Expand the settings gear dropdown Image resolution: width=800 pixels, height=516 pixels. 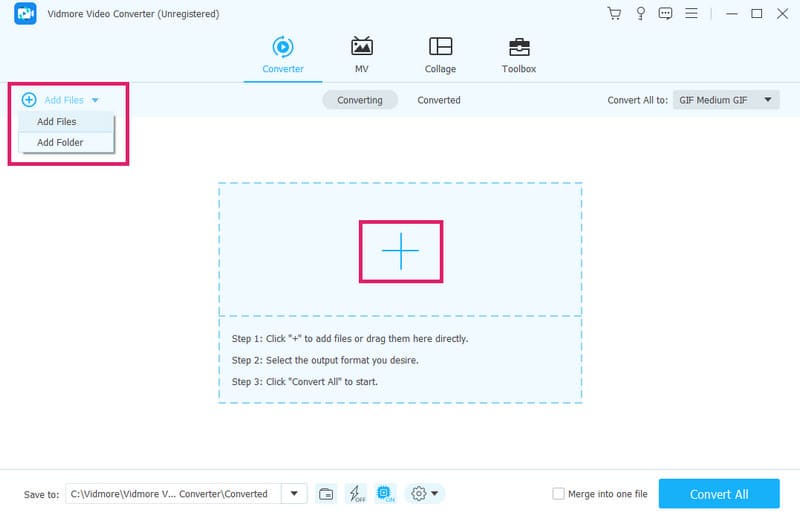click(425, 494)
